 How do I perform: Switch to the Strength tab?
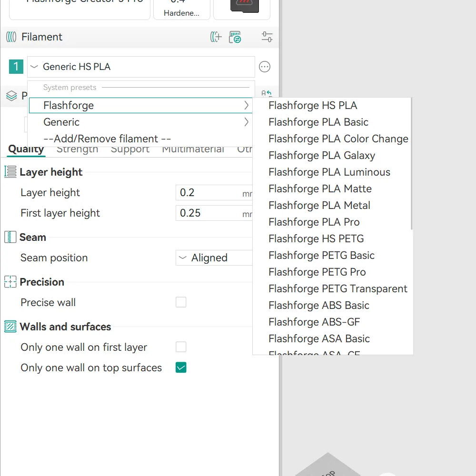click(x=78, y=149)
